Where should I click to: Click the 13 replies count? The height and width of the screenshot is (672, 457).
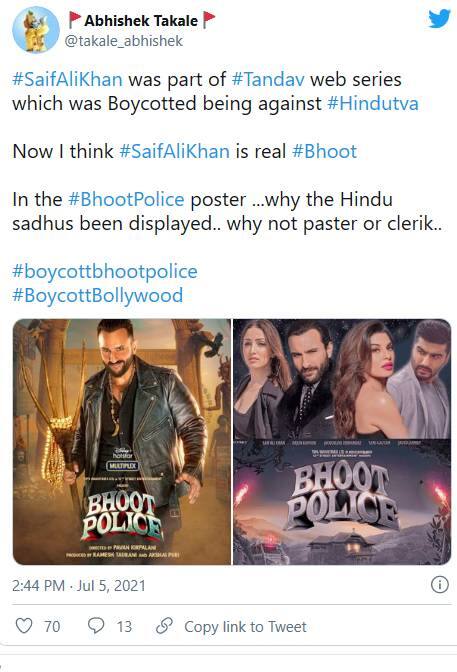click(124, 627)
